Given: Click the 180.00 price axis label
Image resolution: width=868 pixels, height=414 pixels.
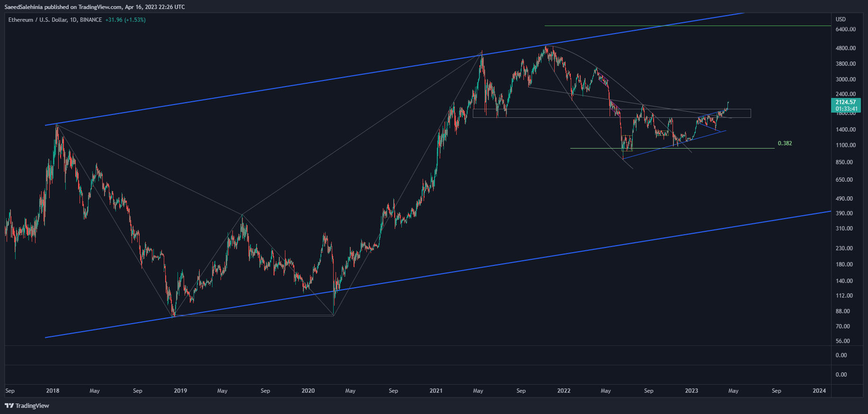Looking at the screenshot, I should pos(844,264).
